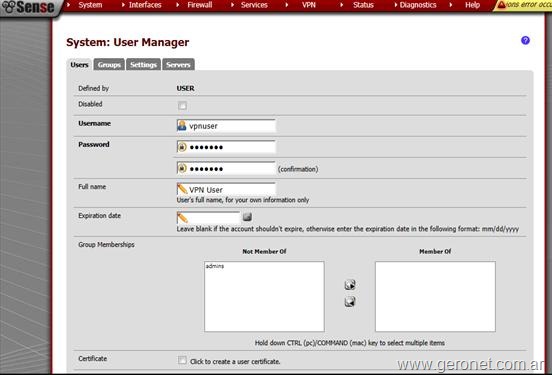552x375 pixels.
Task: Open the expiration date calendar picker icon
Action: click(247, 217)
